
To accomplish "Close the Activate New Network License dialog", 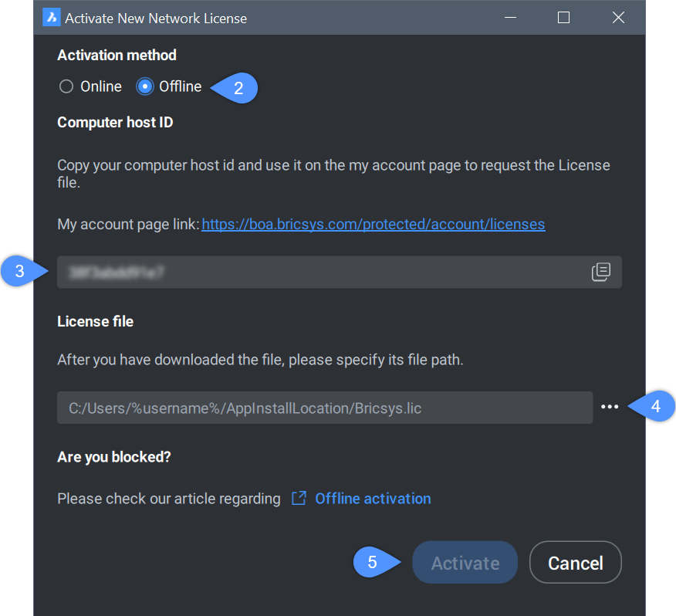I will (618, 18).
